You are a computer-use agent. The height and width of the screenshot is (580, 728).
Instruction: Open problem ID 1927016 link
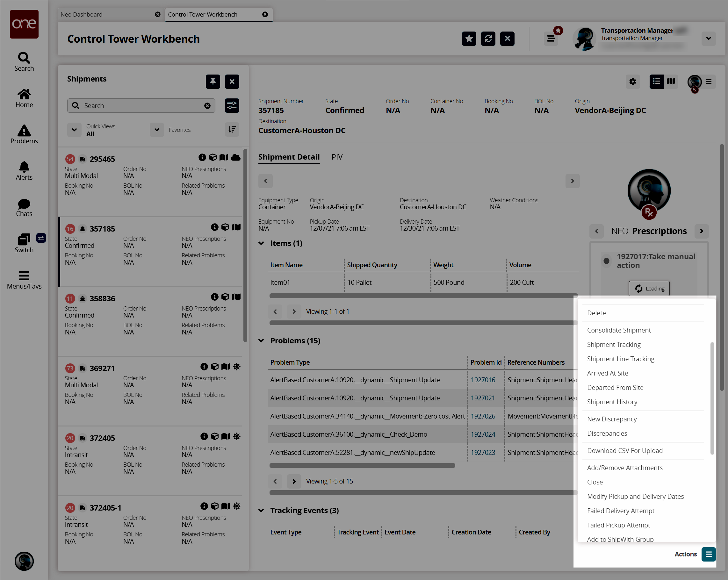[x=483, y=380]
